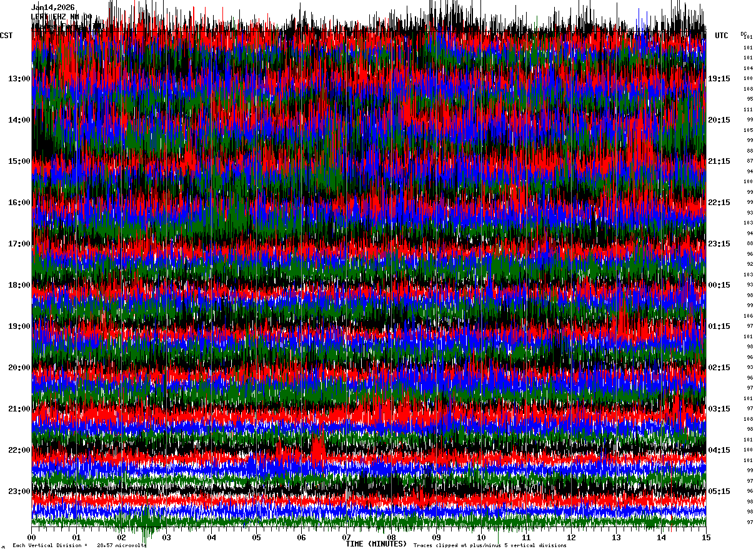Viewport: 756px width, 554px height.
Task: Click the 13:00 CST time label
Action: 19,79
